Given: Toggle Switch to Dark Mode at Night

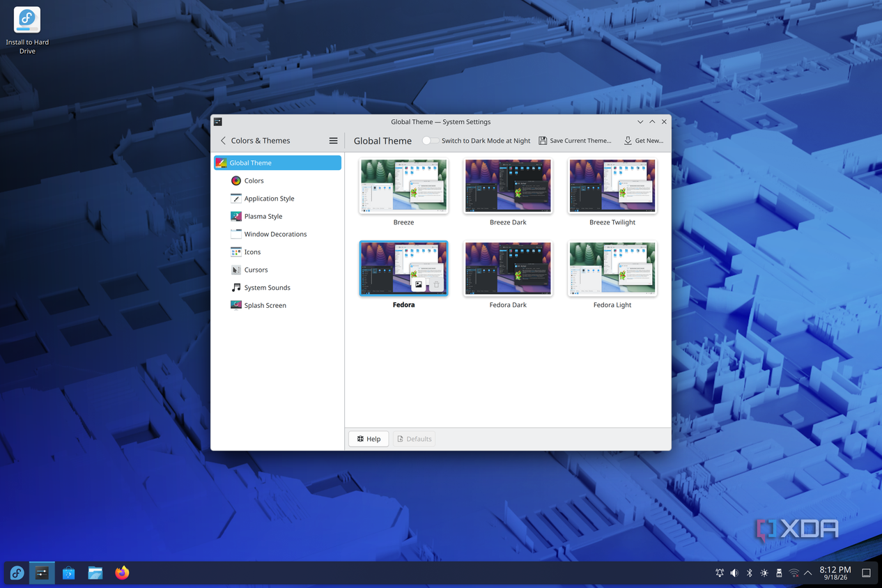Looking at the screenshot, I should (430, 141).
